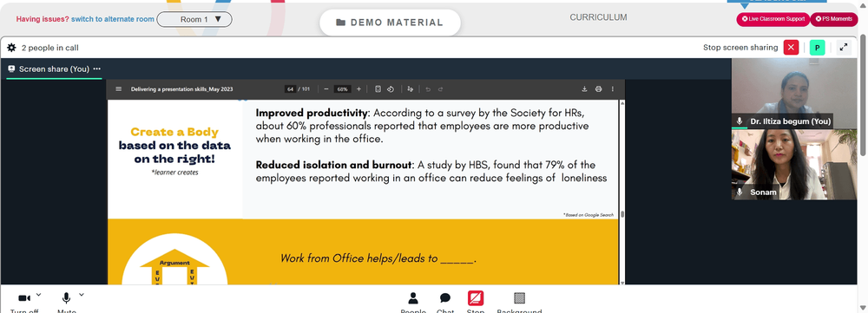The height and width of the screenshot is (313, 868).
Task: Mute the microphone
Action: click(66, 298)
